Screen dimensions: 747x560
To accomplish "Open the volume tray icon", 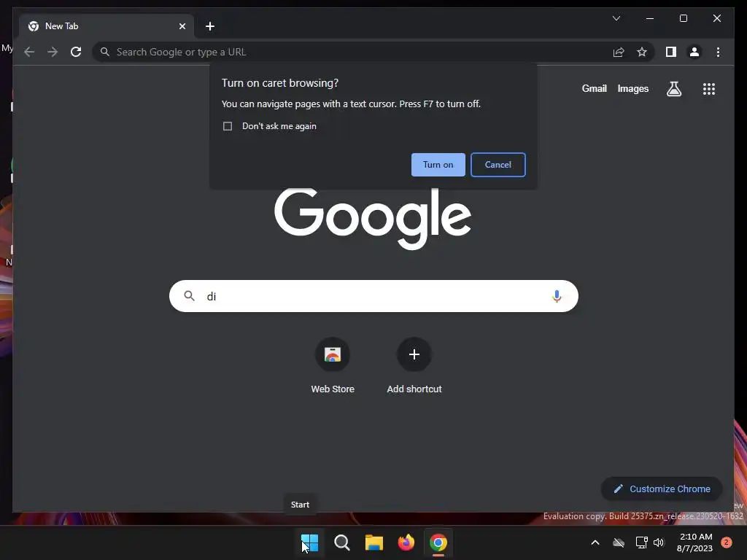I will pos(659,542).
